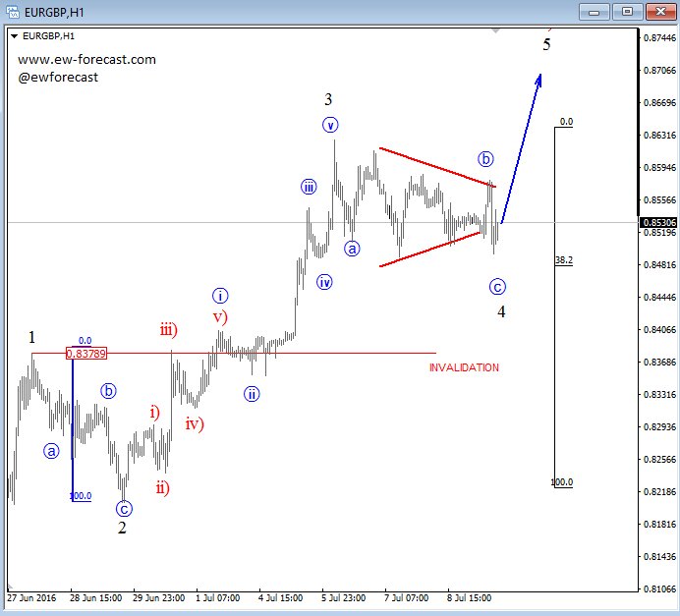Click the 0.81066 price axis value

pyautogui.click(x=659, y=588)
